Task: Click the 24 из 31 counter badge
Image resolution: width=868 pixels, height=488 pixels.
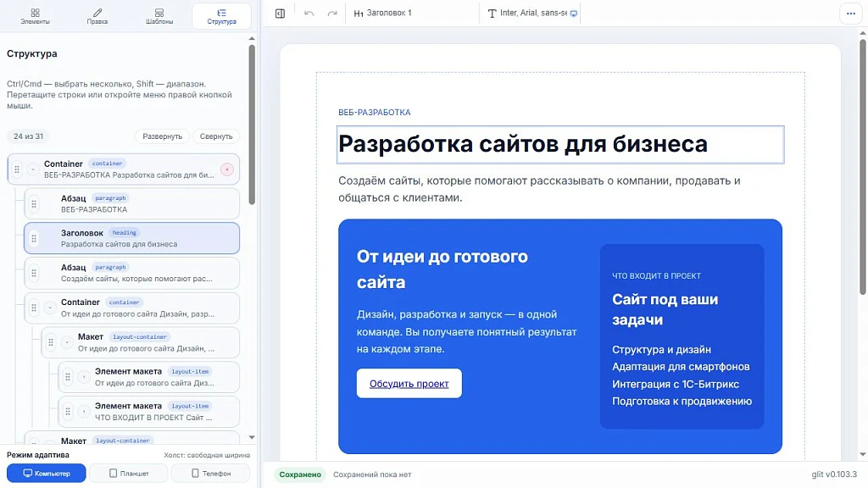Action: [x=28, y=136]
